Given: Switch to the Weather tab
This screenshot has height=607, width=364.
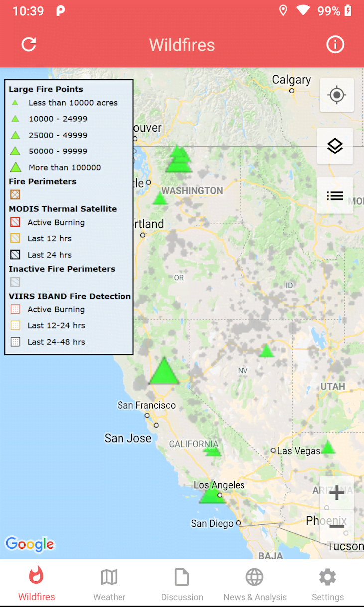Looking at the screenshot, I should click(x=109, y=583).
